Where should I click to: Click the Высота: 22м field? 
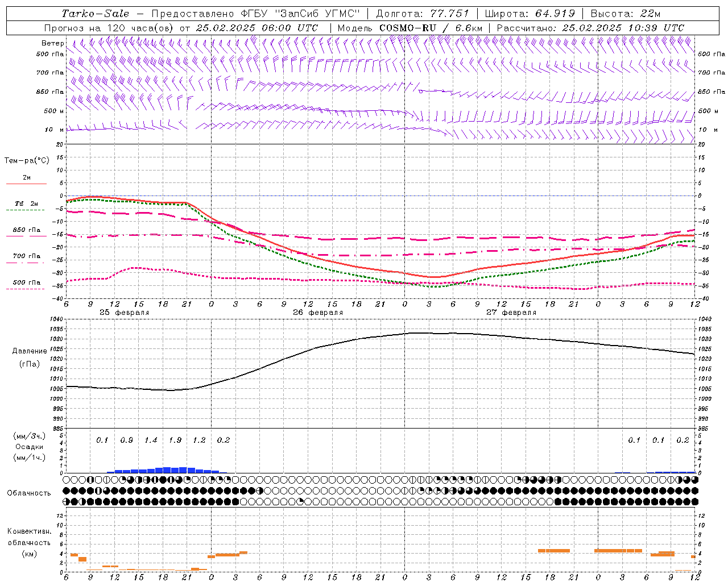pos(626,14)
